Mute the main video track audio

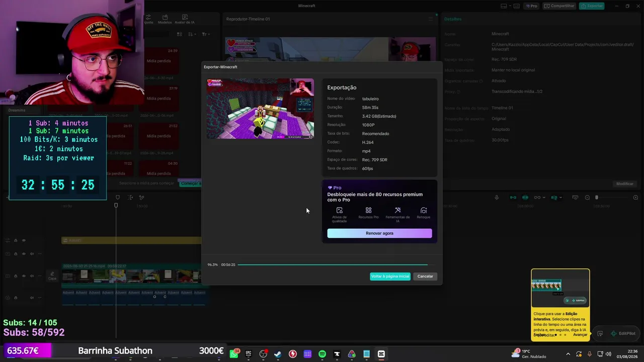tap(32, 276)
